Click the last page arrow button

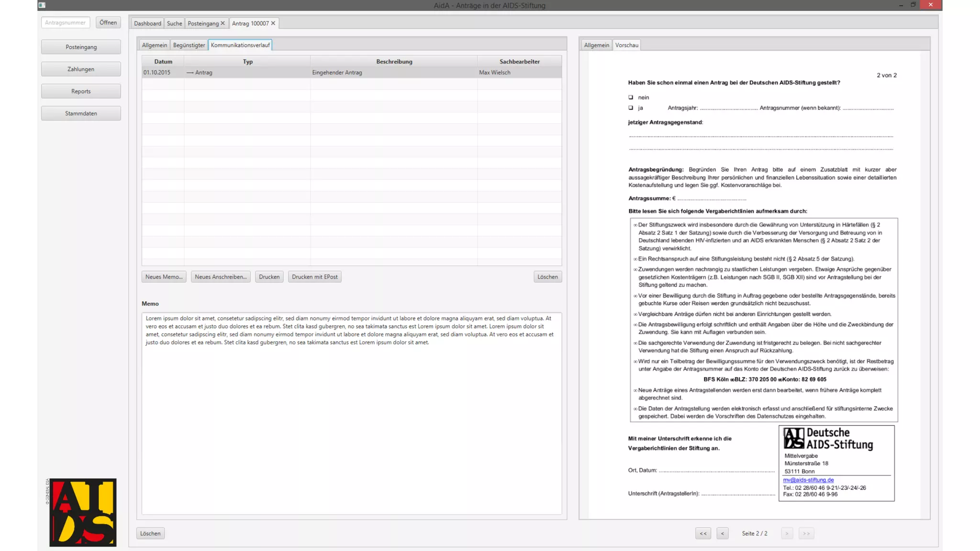(806, 533)
